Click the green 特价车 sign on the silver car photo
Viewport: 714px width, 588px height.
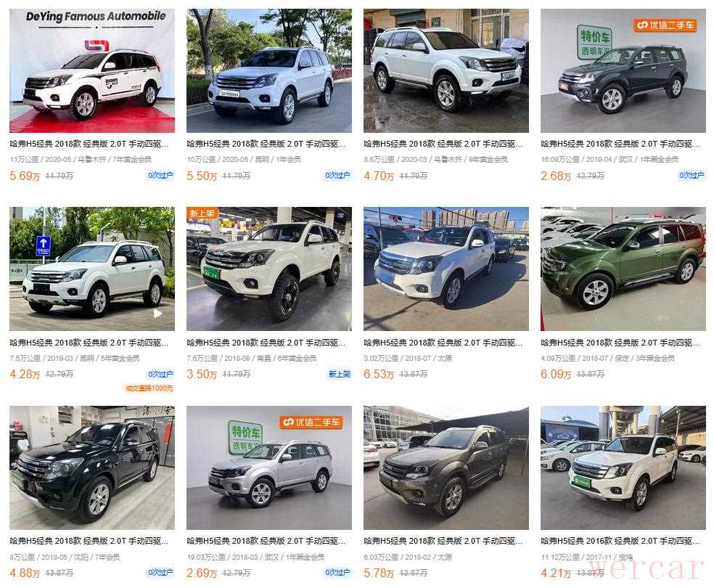click(245, 436)
